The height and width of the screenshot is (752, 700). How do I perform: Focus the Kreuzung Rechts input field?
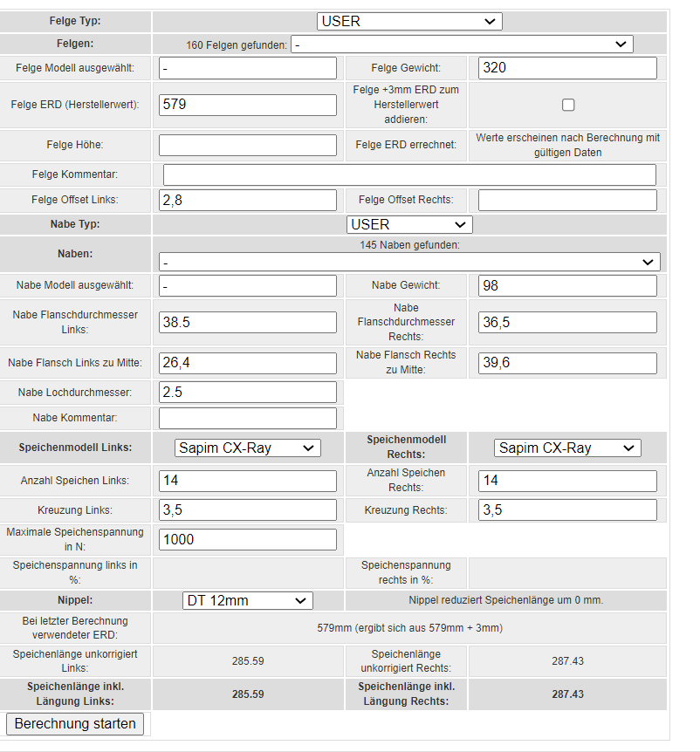pyautogui.click(x=567, y=509)
